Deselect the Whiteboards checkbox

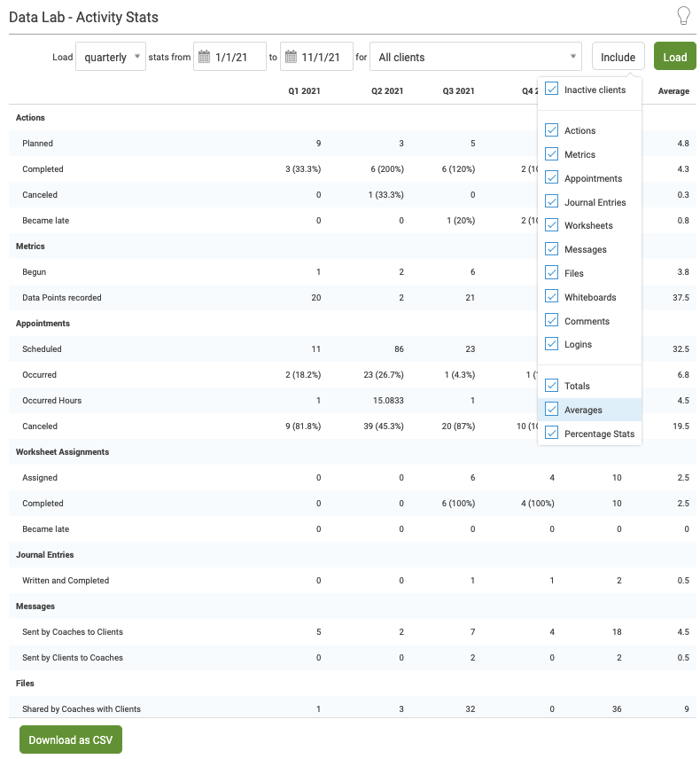pyautogui.click(x=552, y=297)
